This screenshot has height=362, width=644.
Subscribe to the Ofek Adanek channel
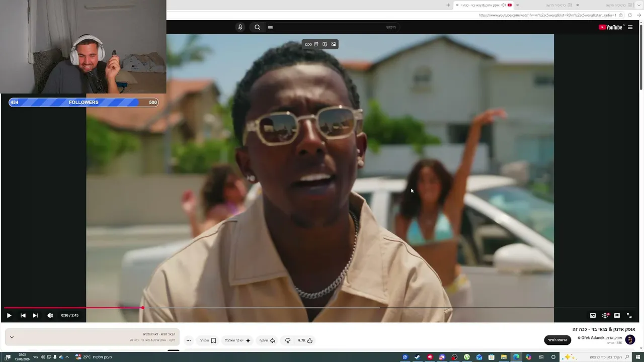pos(557,340)
